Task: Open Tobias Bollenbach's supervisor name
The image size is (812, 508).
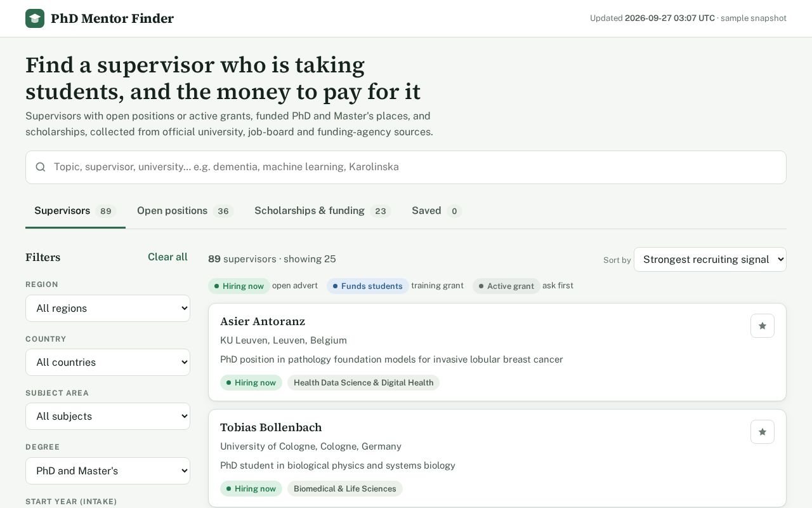Action: [271, 427]
